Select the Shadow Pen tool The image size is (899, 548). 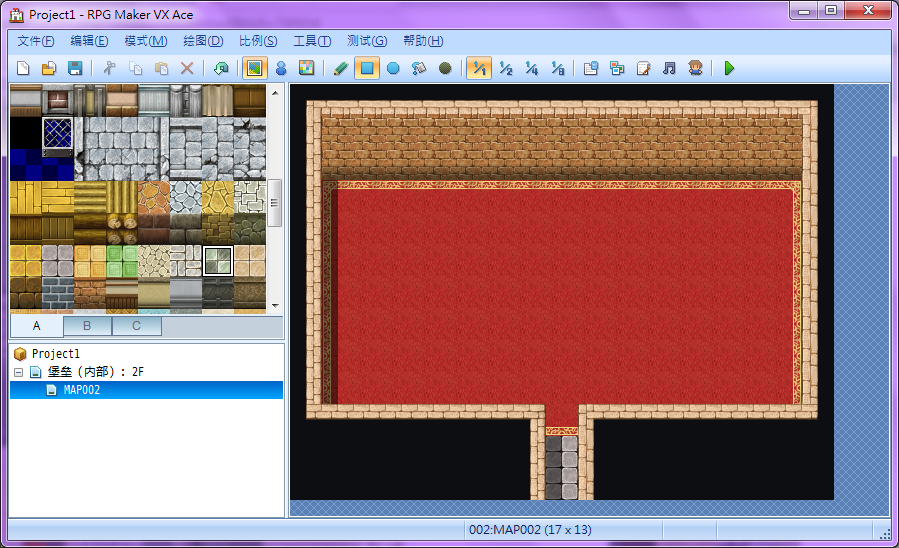tap(445, 68)
